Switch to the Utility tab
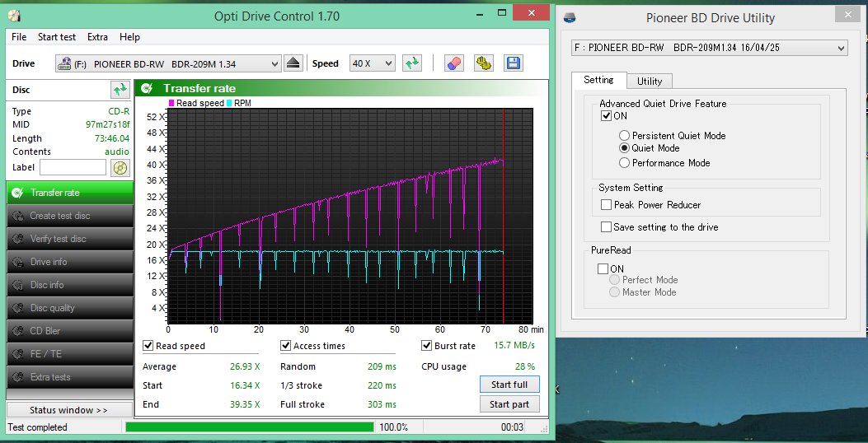This screenshot has width=868, height=443. (650, 82)
